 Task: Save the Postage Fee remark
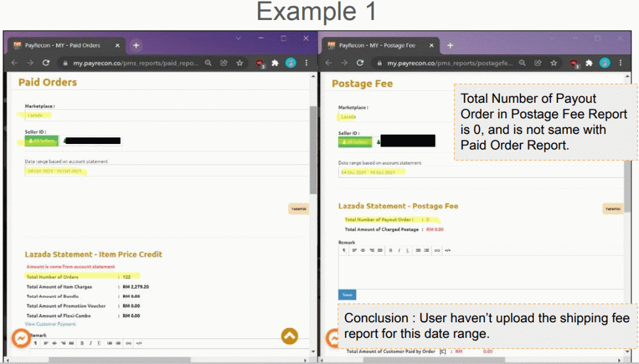coord(347,295)
